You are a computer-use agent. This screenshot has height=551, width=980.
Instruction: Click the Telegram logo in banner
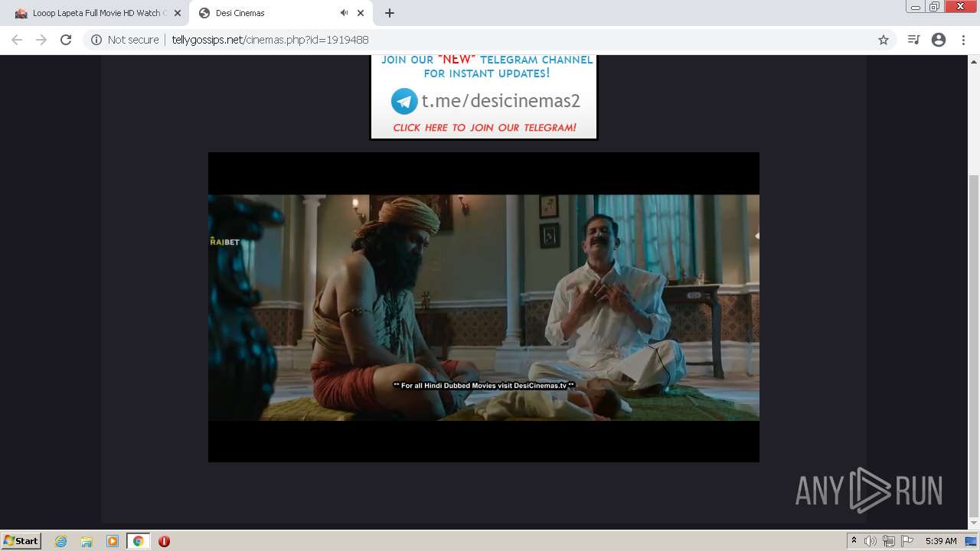tap(404, 101)
